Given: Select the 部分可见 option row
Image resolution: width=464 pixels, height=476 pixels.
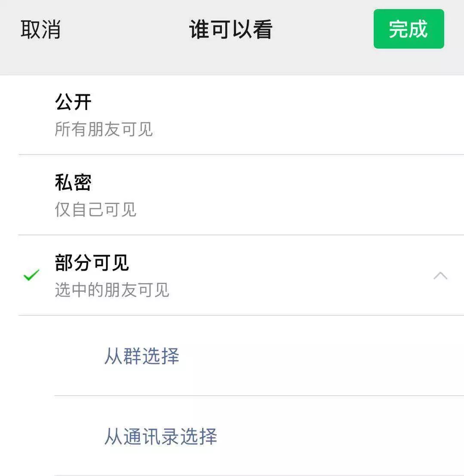Looking at the screenshot, I should [x=232, y=275].
